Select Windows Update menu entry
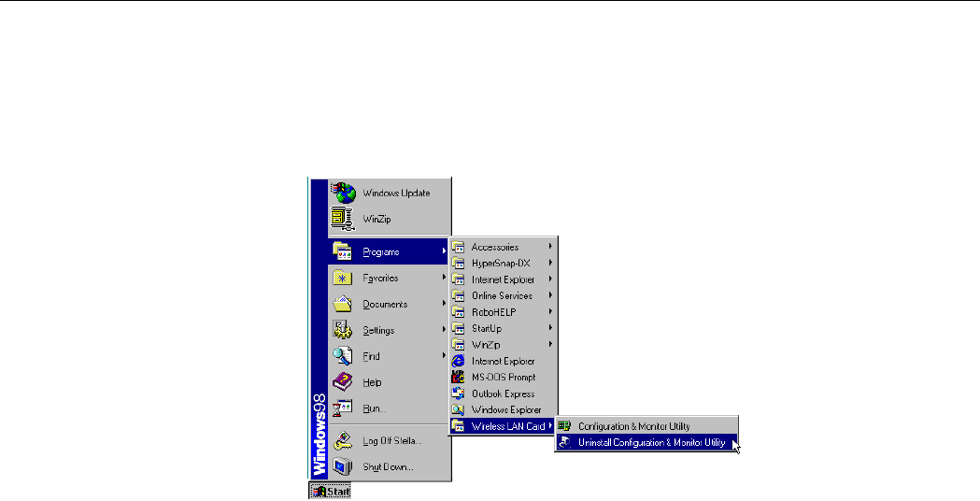Image resolution: width=980 pixels, height=501 pixels. click(390, 193)
